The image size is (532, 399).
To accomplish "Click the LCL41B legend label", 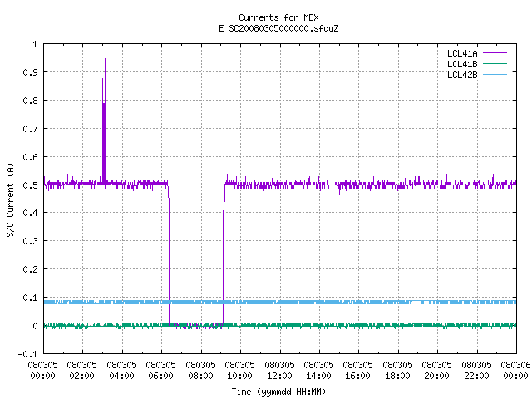I will tap(462, 64).
